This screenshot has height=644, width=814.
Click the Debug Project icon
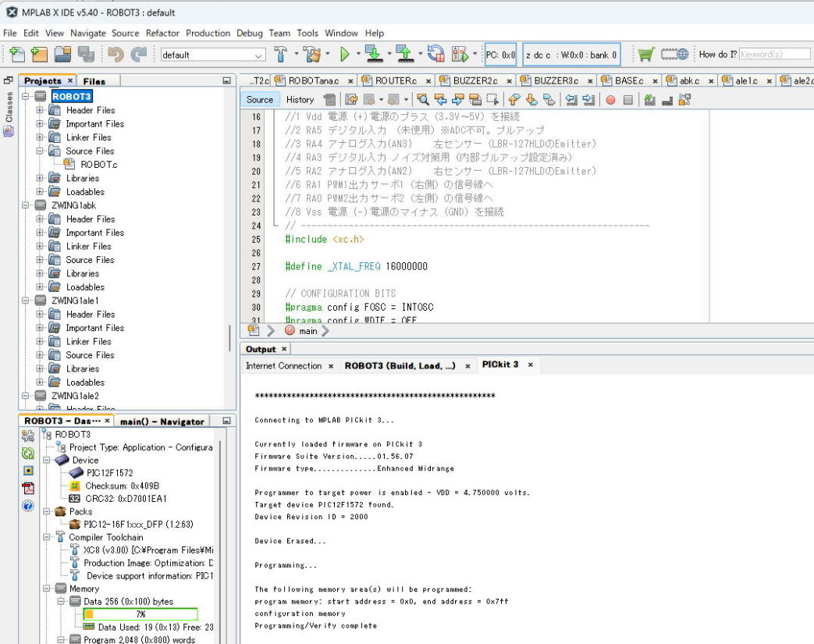[x=460, y=54]
